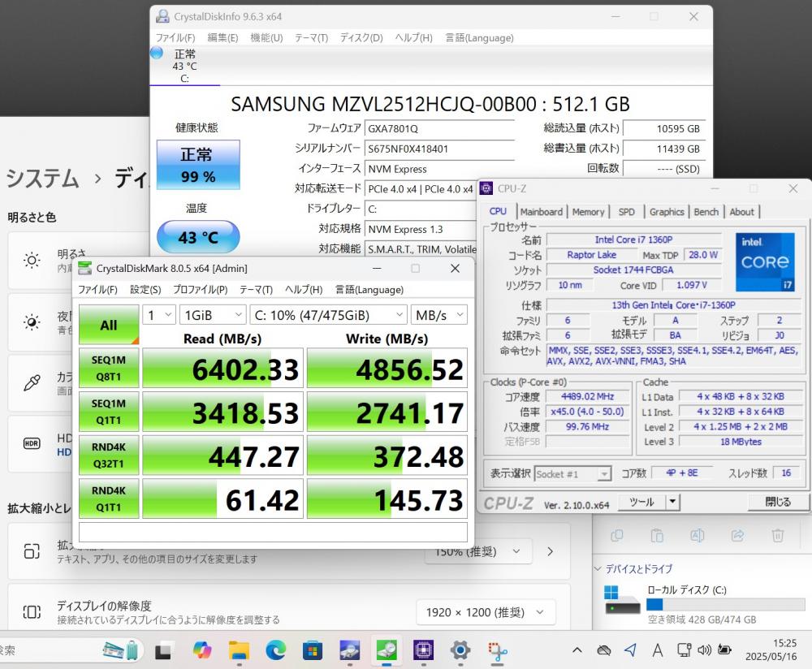The width and height of the screenshot is (812, 669).
Task: Open Task View from the taskbar
Action: tap(164, 650)
